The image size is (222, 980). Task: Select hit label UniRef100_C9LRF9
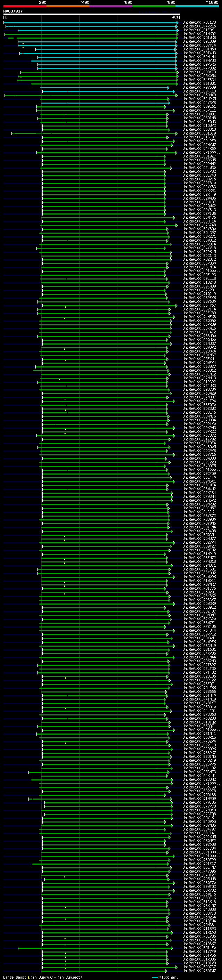(x=199, y=141)
